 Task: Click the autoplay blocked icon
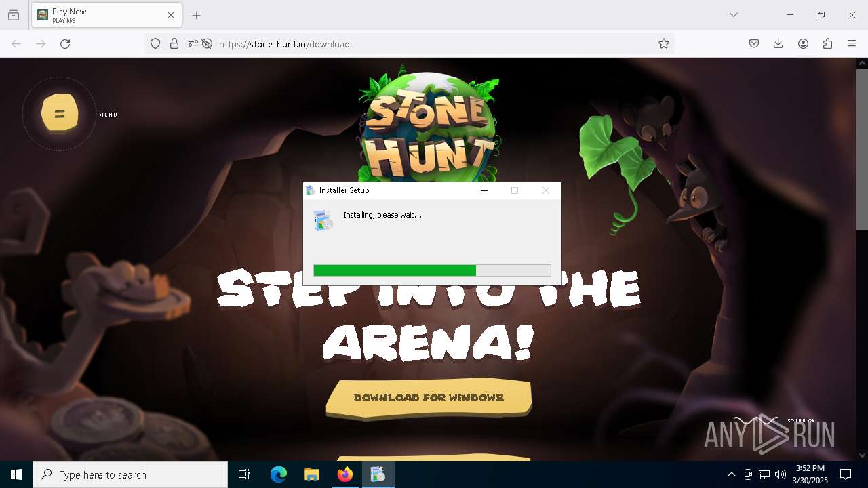(208, 44)
